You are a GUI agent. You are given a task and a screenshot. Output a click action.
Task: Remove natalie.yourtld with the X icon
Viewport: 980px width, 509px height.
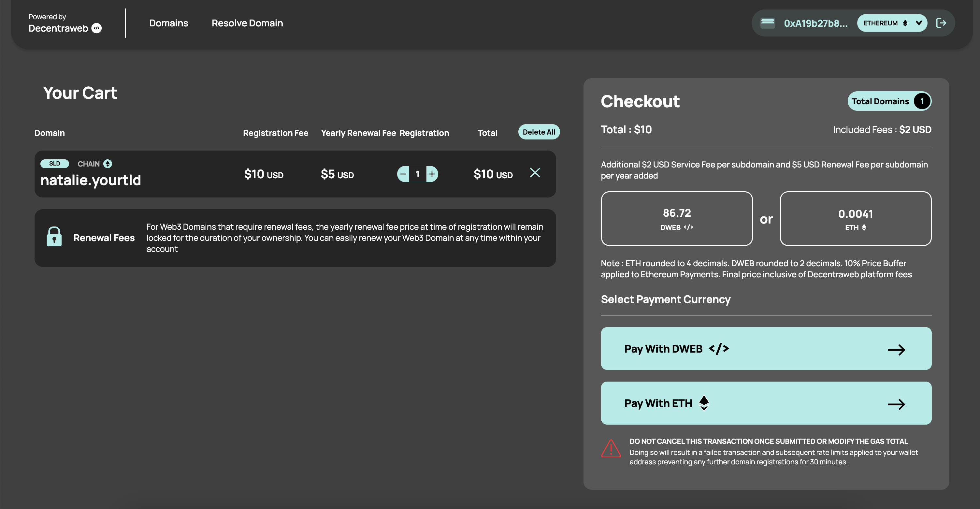[x=535, y=173]
